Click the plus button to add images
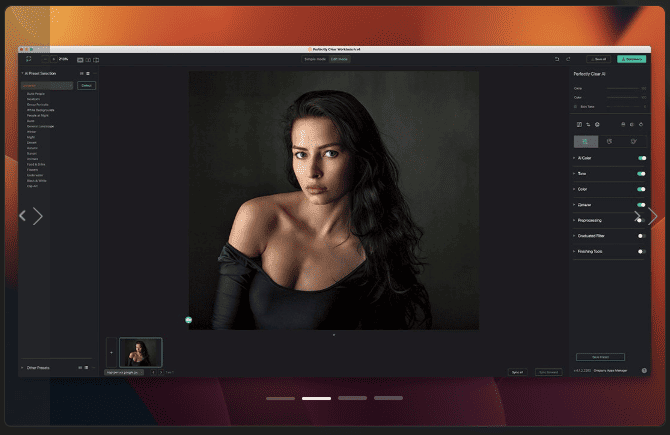This screenshot has width=670, height=435. (x=111, y=353)
